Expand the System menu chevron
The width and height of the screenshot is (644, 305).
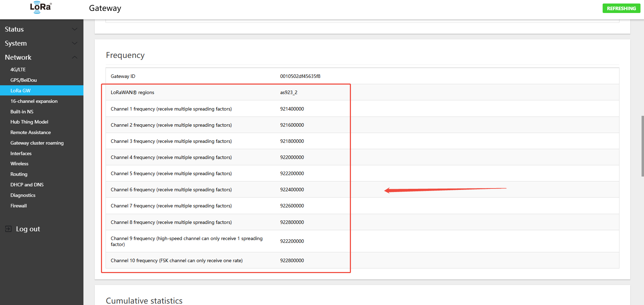tap(74, 43)
